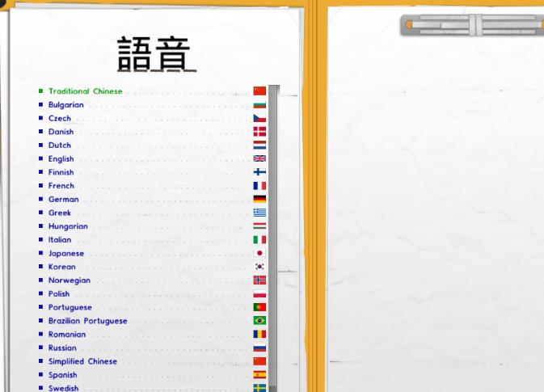Click the Italian flag icon
Viewport: 544px width, 392px height.
coord(259,240)
